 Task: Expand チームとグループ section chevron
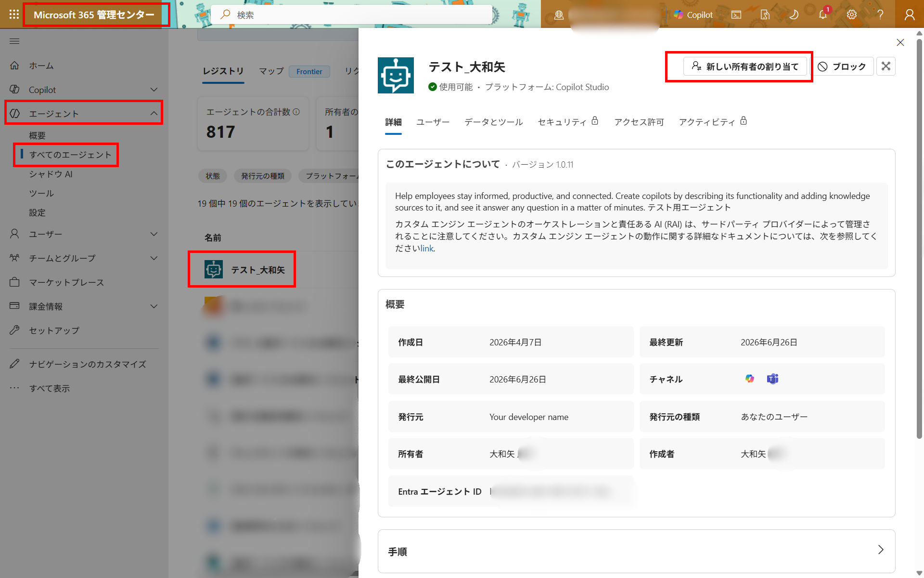(x=154, y=258)
